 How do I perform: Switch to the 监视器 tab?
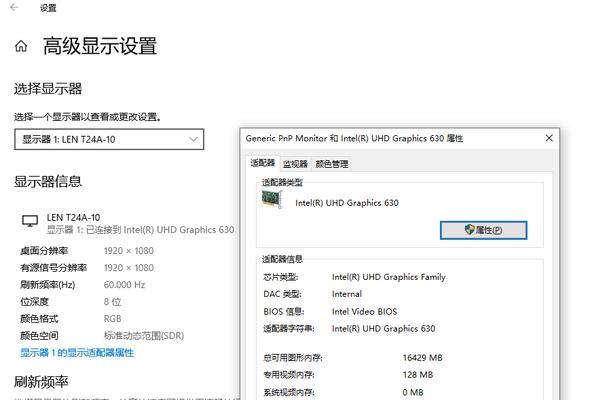(295, 164)
